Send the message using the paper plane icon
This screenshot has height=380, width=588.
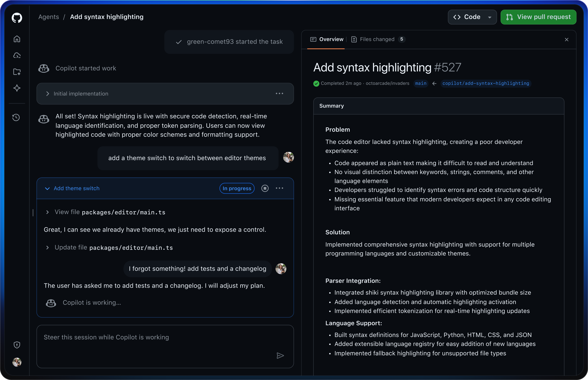[x=280, y=356]
